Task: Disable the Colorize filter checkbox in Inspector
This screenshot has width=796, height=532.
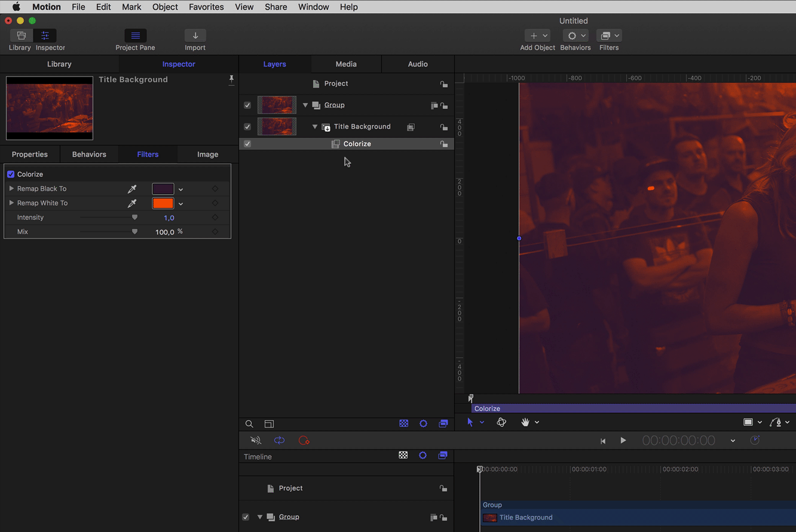Action: point(11,175)
